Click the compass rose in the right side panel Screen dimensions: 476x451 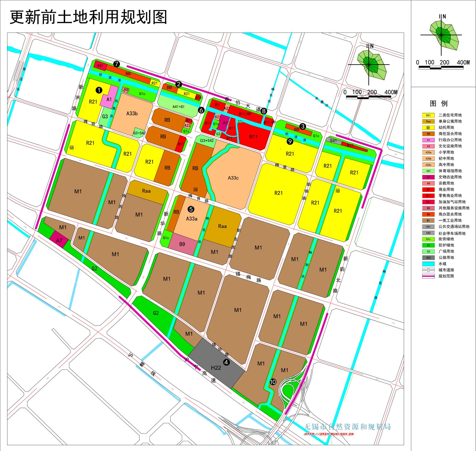click(441, 35)
